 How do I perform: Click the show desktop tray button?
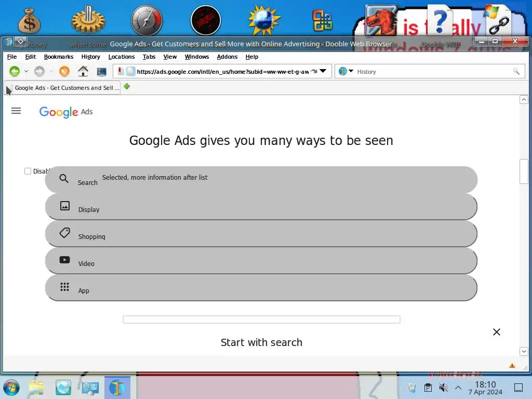[x=518, y=388]
